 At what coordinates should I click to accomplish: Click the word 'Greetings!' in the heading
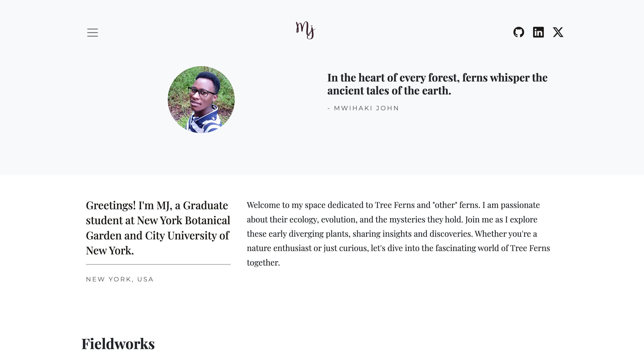(111, 205)
